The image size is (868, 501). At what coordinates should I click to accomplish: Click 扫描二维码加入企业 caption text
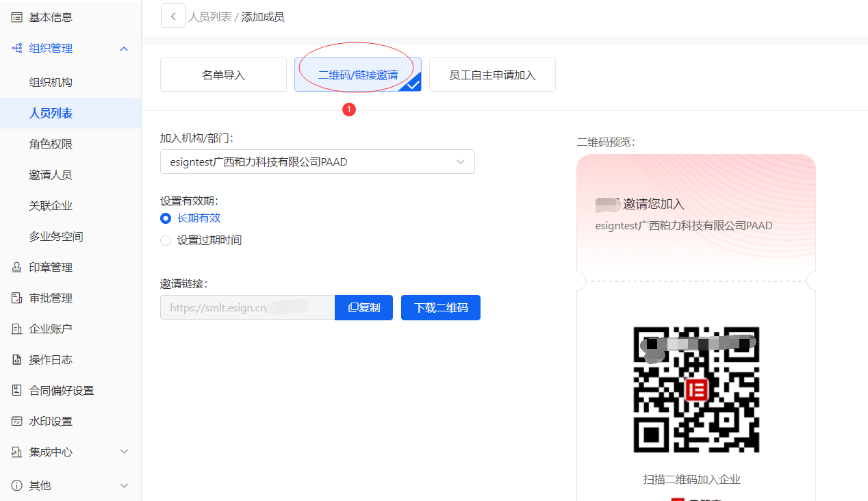coord(692,479)
